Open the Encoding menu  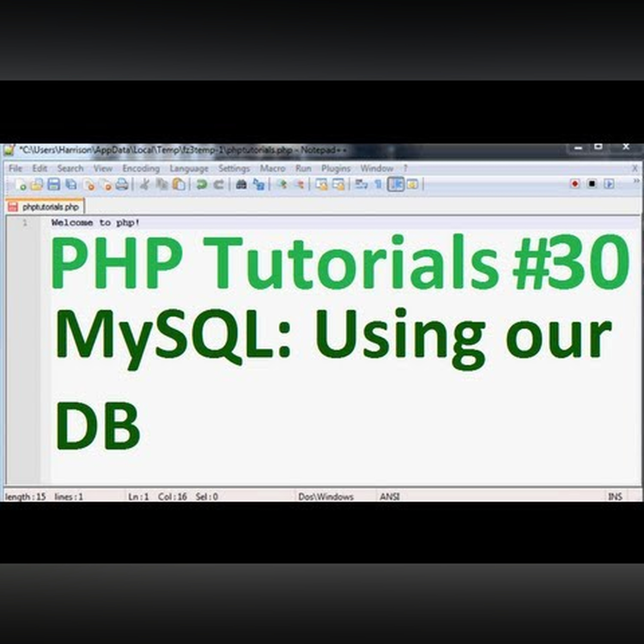click(x=141, y=168)
